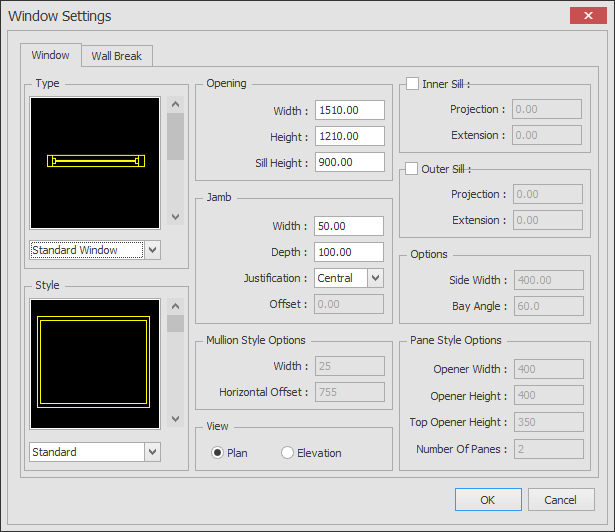Click the Inner Sill Projection field

(x=547, y=109)
